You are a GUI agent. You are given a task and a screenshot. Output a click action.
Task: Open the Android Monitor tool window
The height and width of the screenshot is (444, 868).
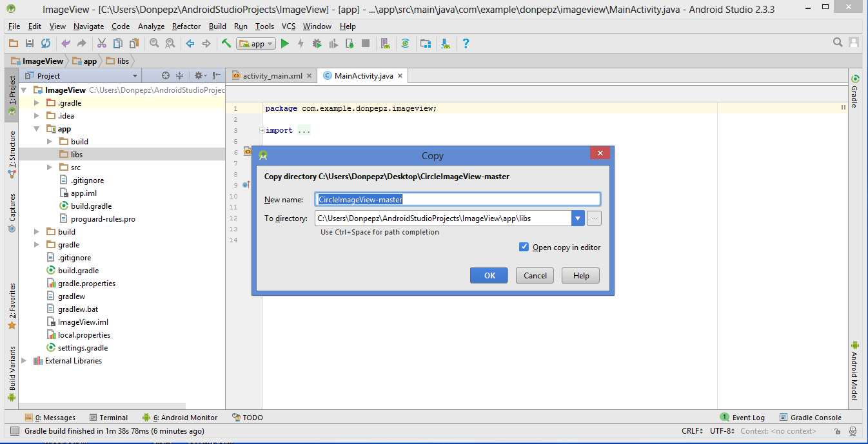coord(180,418)
